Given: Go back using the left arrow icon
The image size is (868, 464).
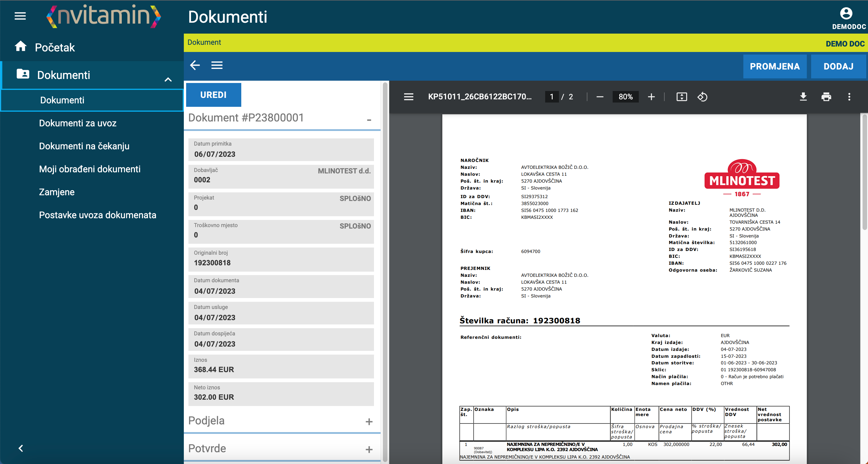Looking at the screenshot, I should tap(195, 65).
